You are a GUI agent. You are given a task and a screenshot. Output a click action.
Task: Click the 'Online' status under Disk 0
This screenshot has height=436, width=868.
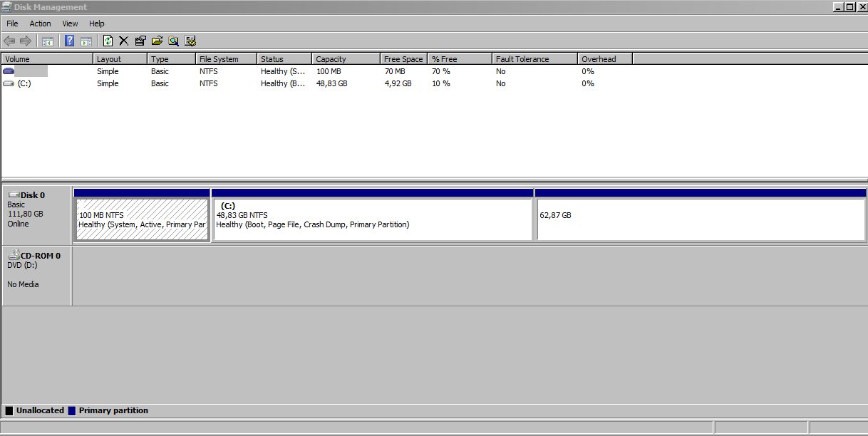[x=18, y=224]
